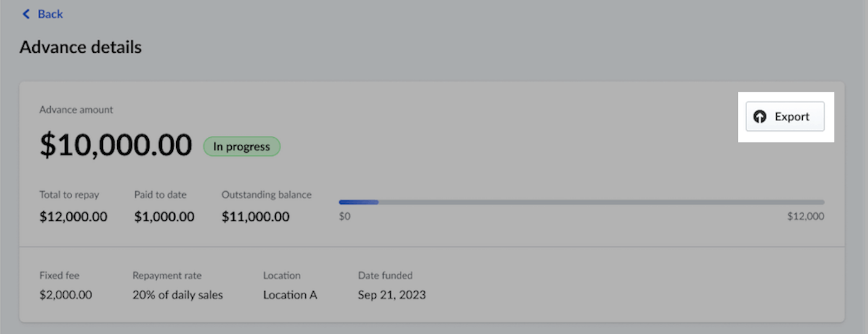Click the $10,000.00 advance amount
The width and height of the screenshot is (868, 334).
[x=116, y=145]
